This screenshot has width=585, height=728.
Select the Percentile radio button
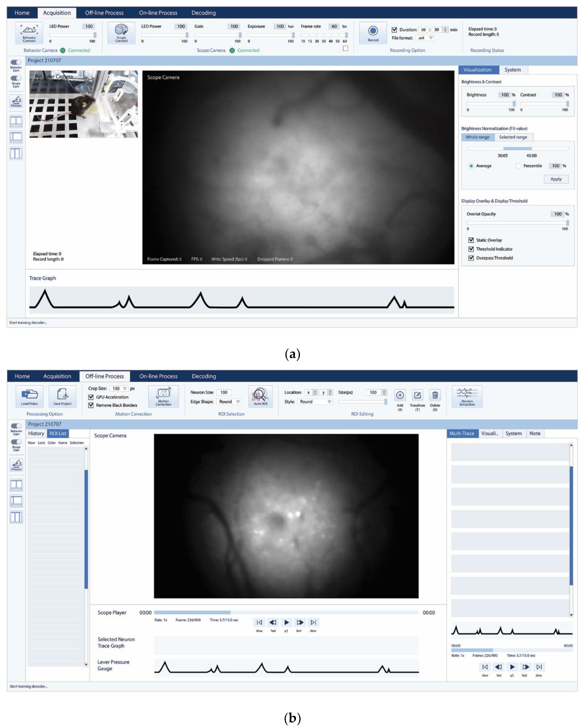coord(519,166)
